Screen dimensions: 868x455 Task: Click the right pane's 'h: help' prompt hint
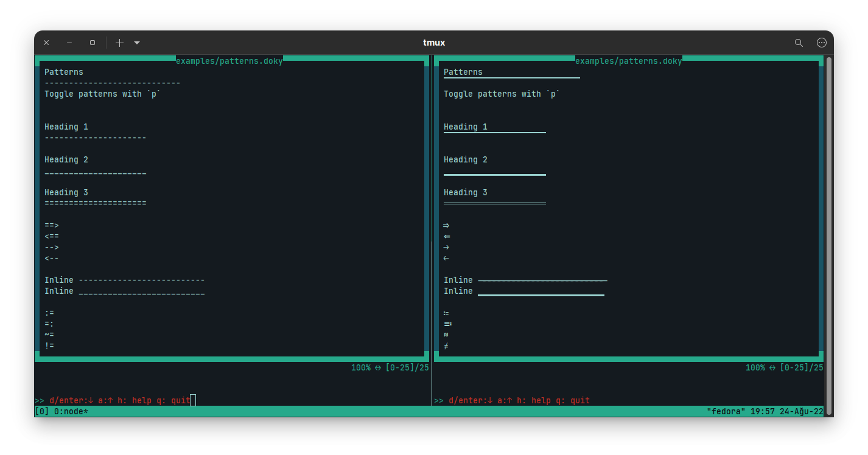click(x=533, y=400)
